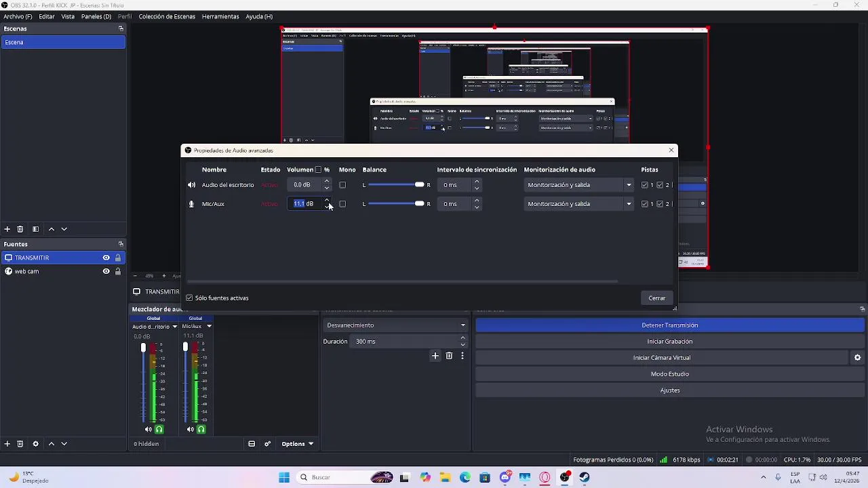Toggle track 1 for Audio del escritorio
The width and height of the screenshot is (868, 488).
tap(645, 185)
